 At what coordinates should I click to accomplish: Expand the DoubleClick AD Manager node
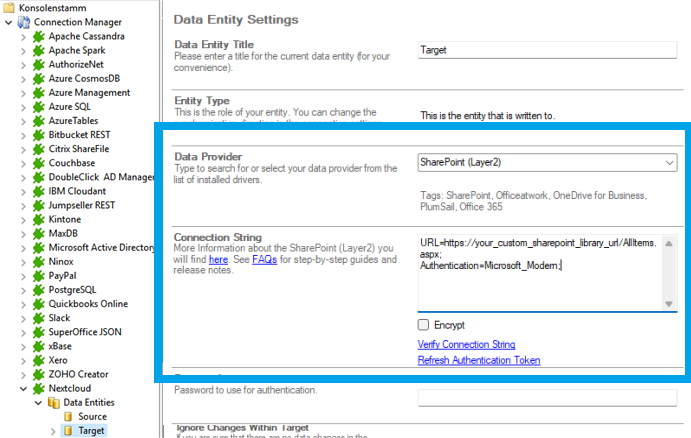(x=23, y=177)
